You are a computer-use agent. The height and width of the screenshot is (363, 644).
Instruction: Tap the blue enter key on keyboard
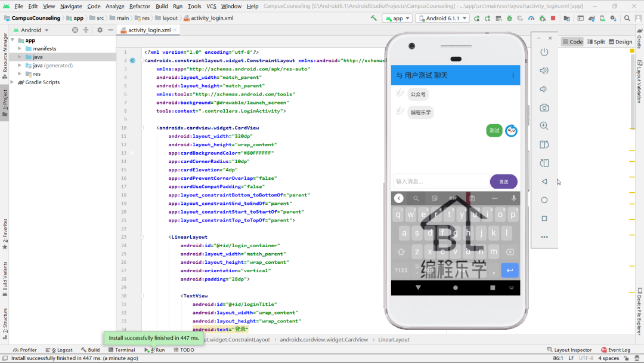510,270
